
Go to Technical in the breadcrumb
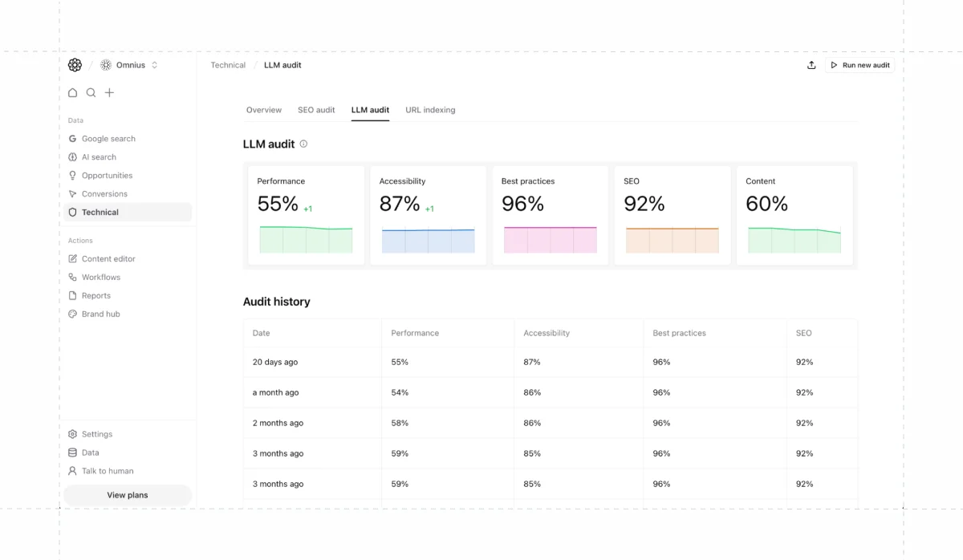point(228,65)
